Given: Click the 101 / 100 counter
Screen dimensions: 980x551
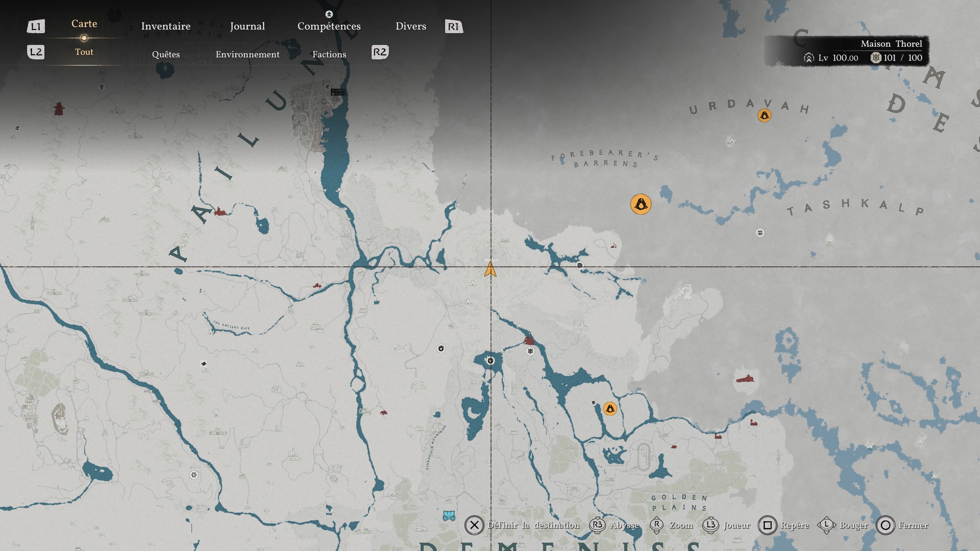Looking at the screenshot, I should tap(903, 58).
